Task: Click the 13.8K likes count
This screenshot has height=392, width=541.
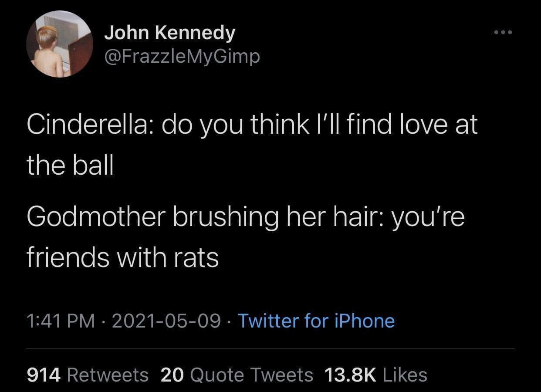Action: 350,374
